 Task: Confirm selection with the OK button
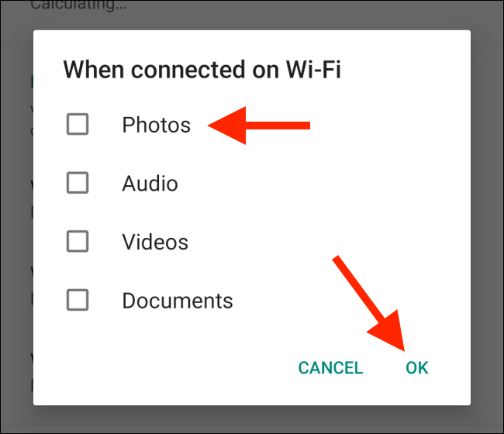[417, 368]
